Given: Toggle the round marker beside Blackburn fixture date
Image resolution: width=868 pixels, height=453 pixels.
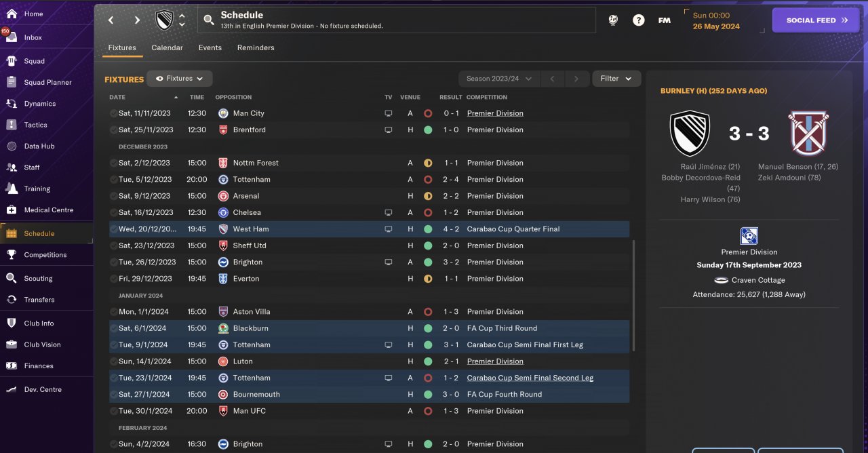Looking at the screenshot, I should 113,328.
